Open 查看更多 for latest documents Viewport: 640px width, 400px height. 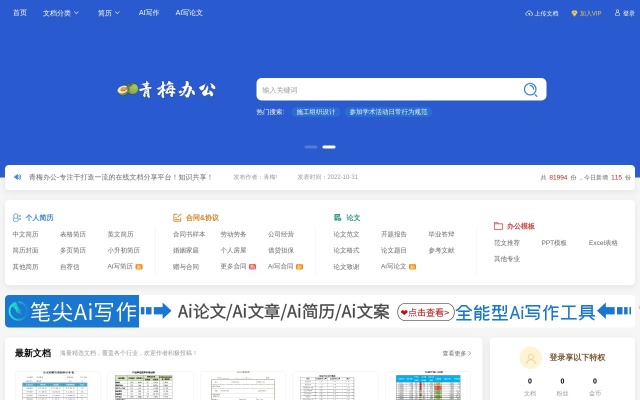click(x=457, y=353)
